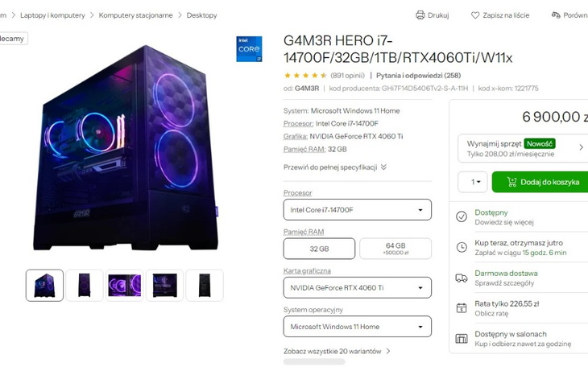Image resolution: width=588 pixels, height=367 pixels.
Task: Click the Porównaj compare icon
Action: [556, 15]
